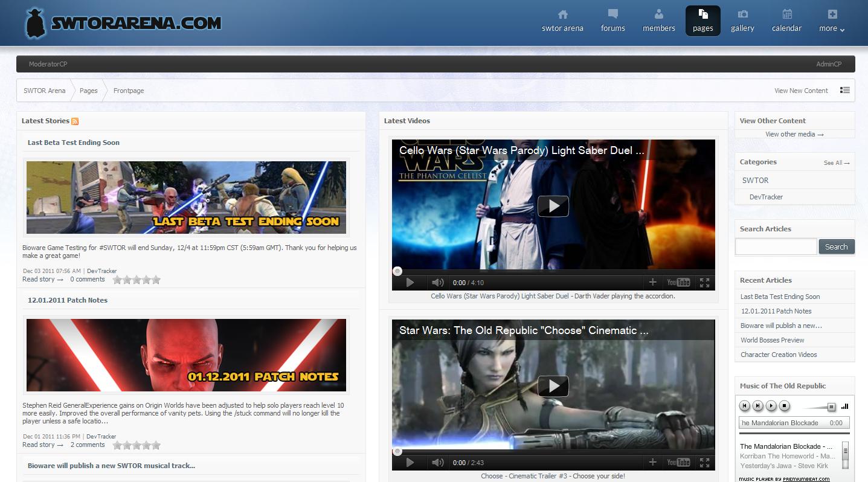Play the Choose Cinematic video center button
This screenshot has width=868, height=482.
click(x=553, y=386)
